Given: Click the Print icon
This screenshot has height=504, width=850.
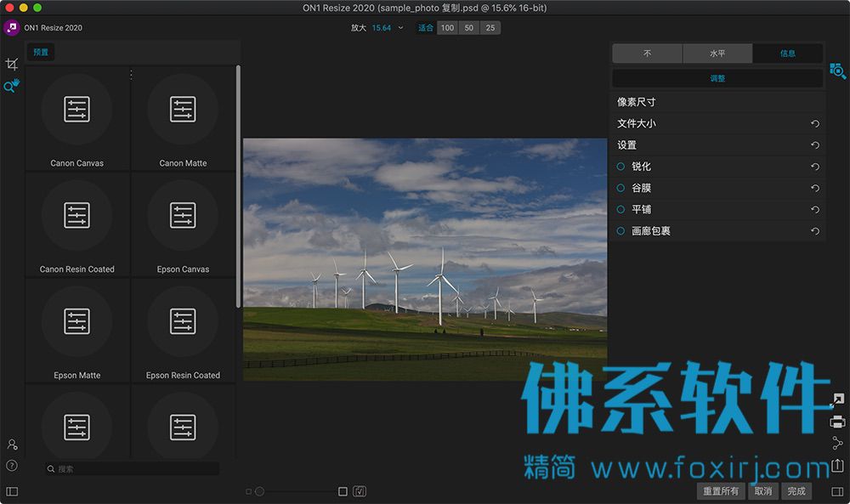Looking at the screenshot, I should (x=837, y=422).
